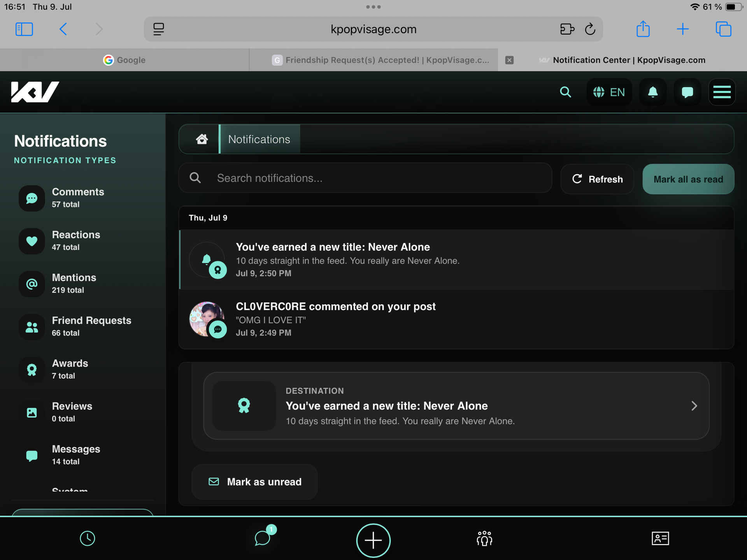Click CL0VERC0RE's avatar thumbnail
Viewport: 747px width, 560px height.
pos(206,319)
